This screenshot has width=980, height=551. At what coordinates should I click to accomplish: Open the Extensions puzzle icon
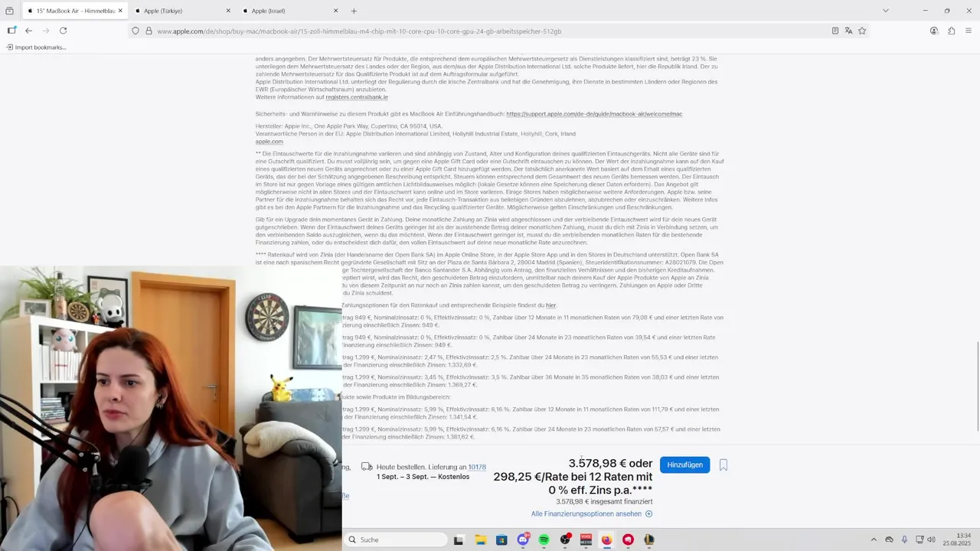952,31
